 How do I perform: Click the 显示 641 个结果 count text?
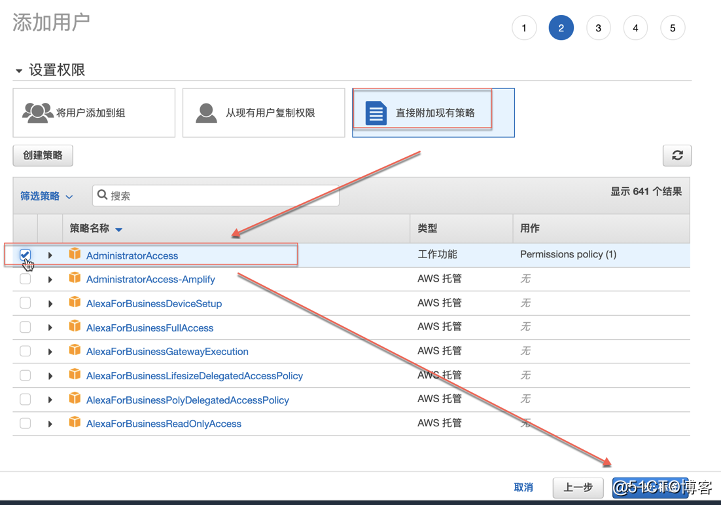(x=646, y=192)
